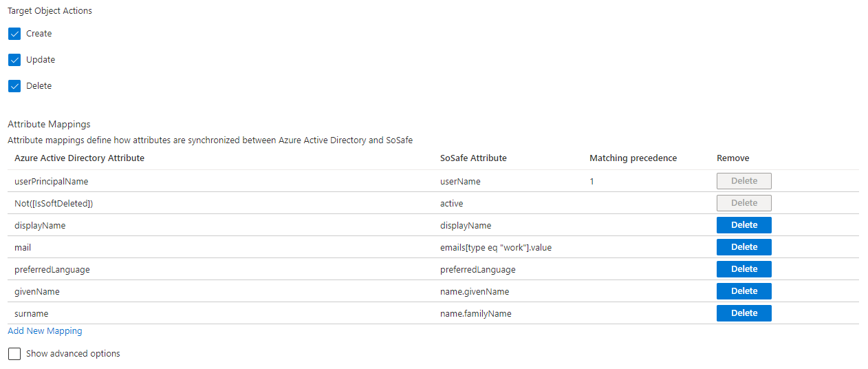Open the userPrincipalName attribute mapping
This screenshot has height=369, width=868.
pos(52,182)
